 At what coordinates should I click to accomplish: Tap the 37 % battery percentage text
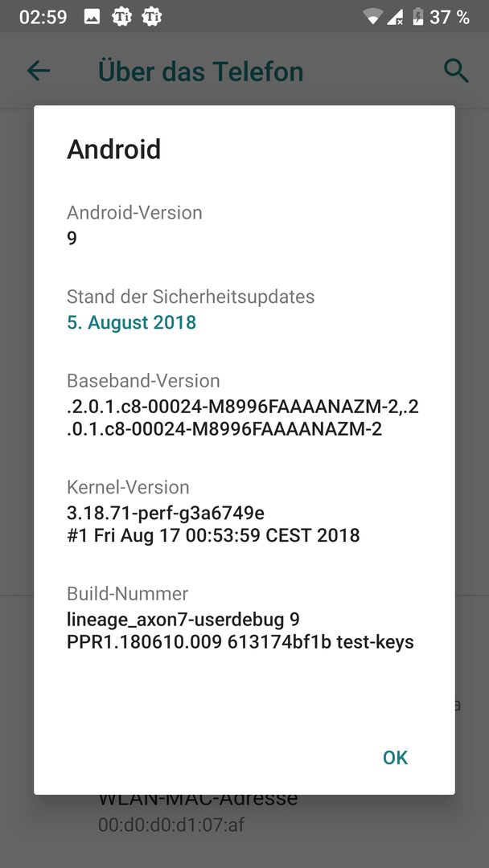[x=450, y=16]
